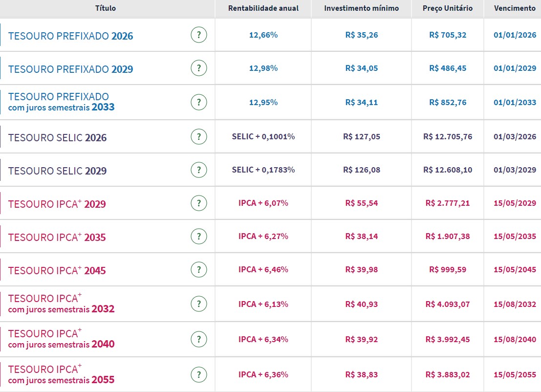The height and width of the screenshot is (392, 541).
Task: Click the Título column header
Action: (106, 8)
